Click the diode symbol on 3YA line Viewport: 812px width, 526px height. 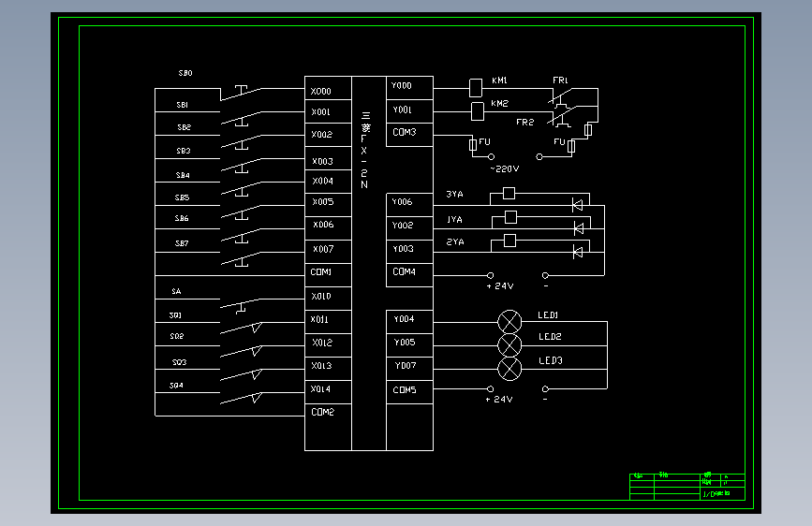coord(578,205)
